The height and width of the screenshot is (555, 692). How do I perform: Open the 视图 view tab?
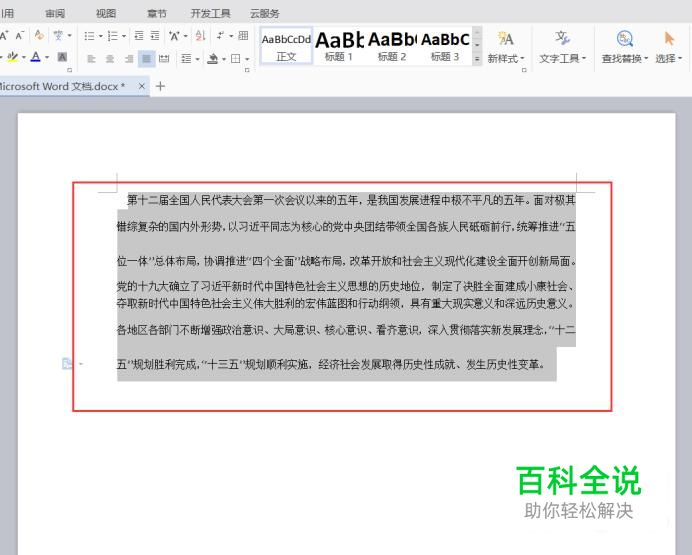[x=106, y=13]
